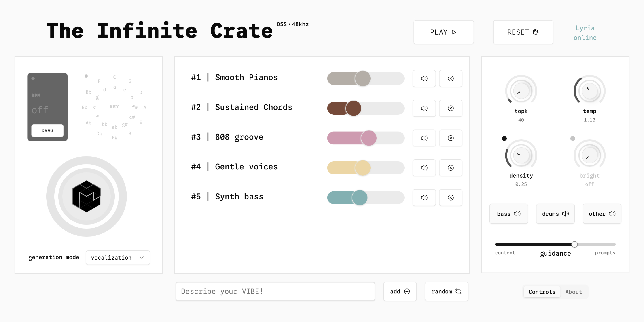644x322 pixels.
Task: Click the shuffle icon on the random button
Action: 459,291
